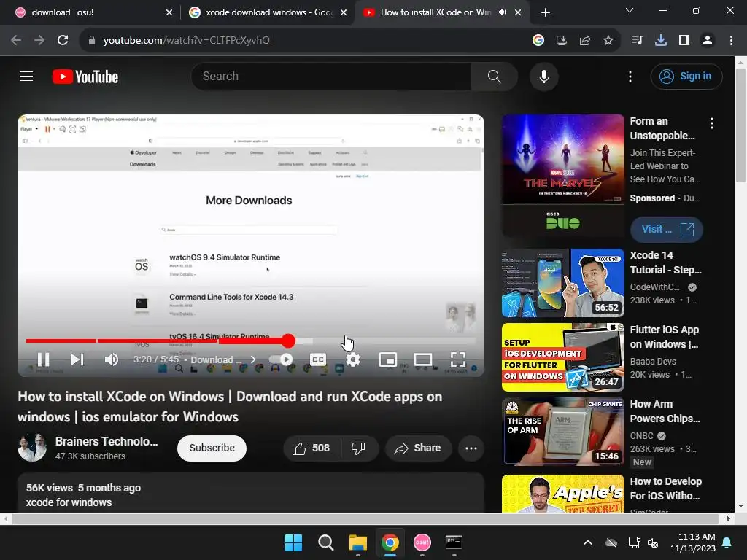Open the Brainers Technology channel avatar
Viewport: 747px width, 560px height.
pos(32,448)
